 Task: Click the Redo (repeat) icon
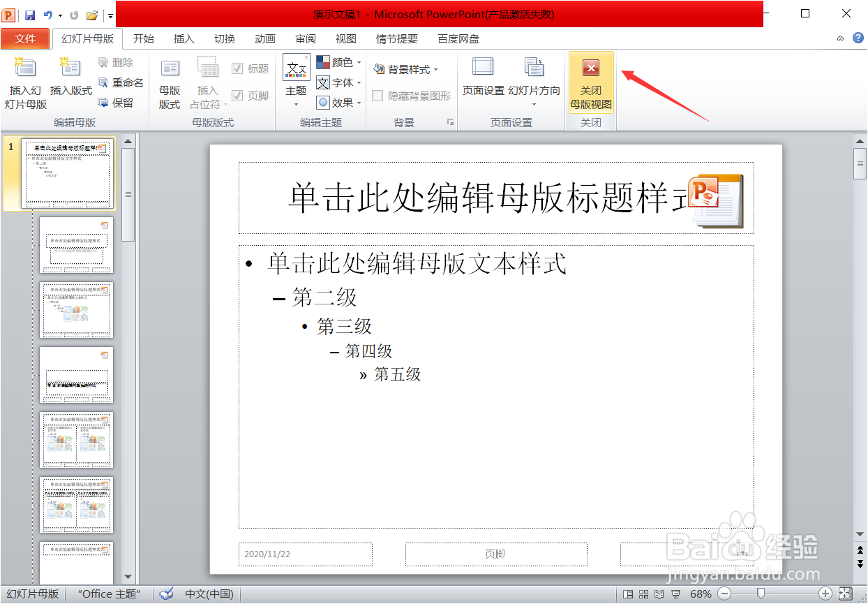[x=74, y=15]
